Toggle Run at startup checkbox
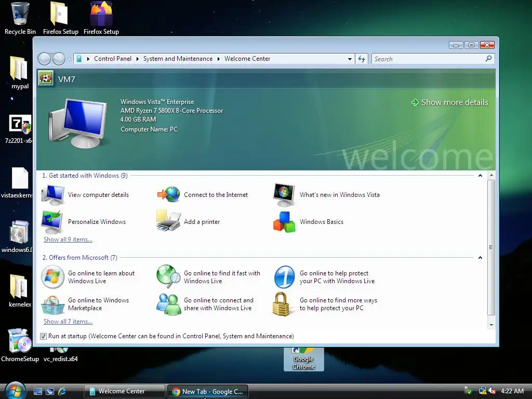 tap(43, 336)
